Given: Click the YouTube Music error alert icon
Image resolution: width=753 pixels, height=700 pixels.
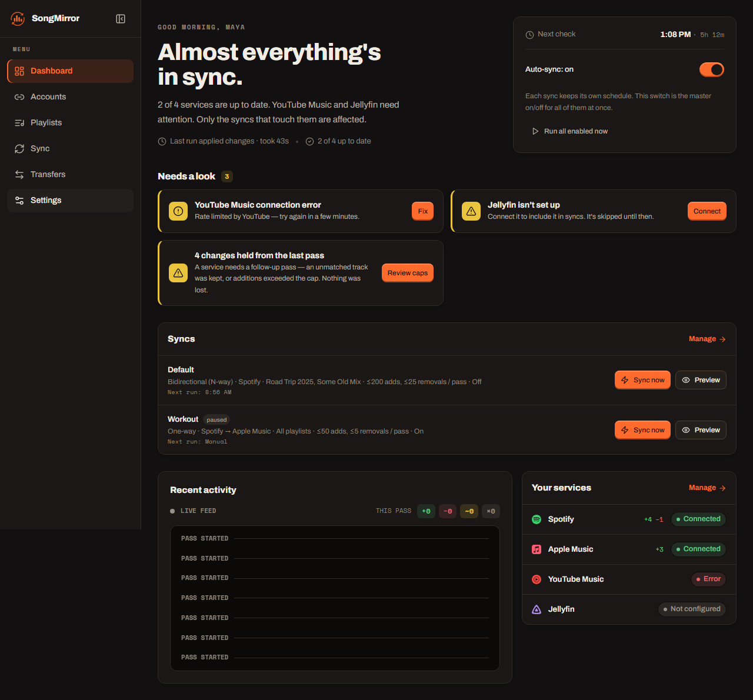Looking at the screenshot, I should (x=178, y=211).
